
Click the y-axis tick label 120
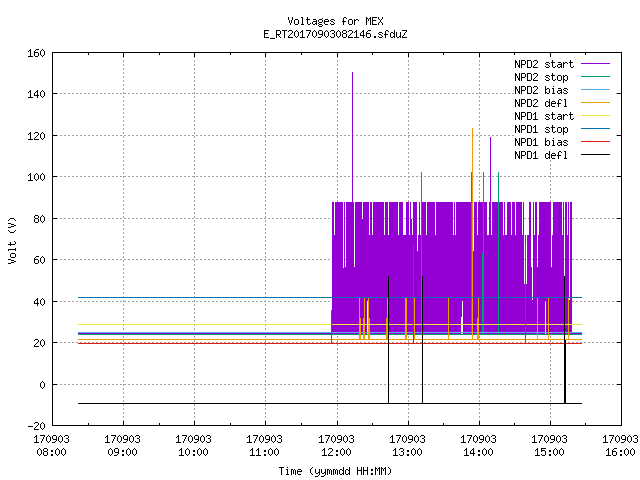point(36,136)
